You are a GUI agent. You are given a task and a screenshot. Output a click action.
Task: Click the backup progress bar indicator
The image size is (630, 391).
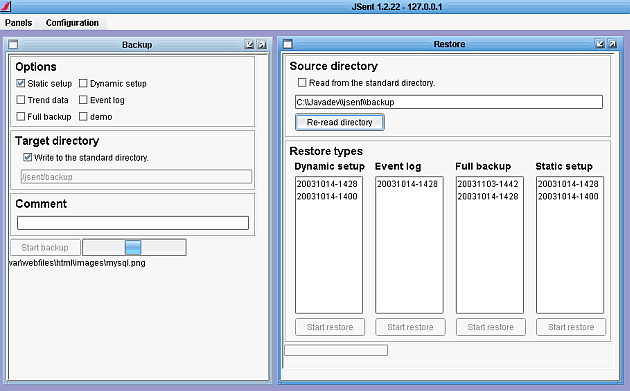[133, 248]
